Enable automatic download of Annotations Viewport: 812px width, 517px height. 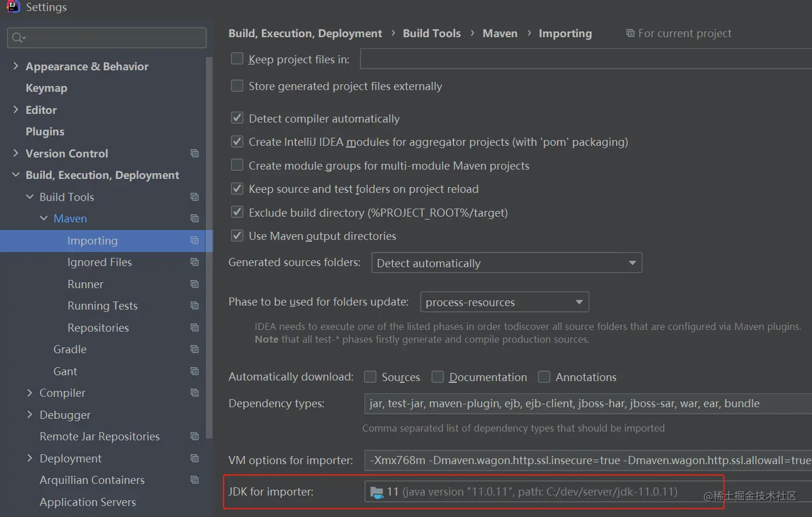[544, 377]
